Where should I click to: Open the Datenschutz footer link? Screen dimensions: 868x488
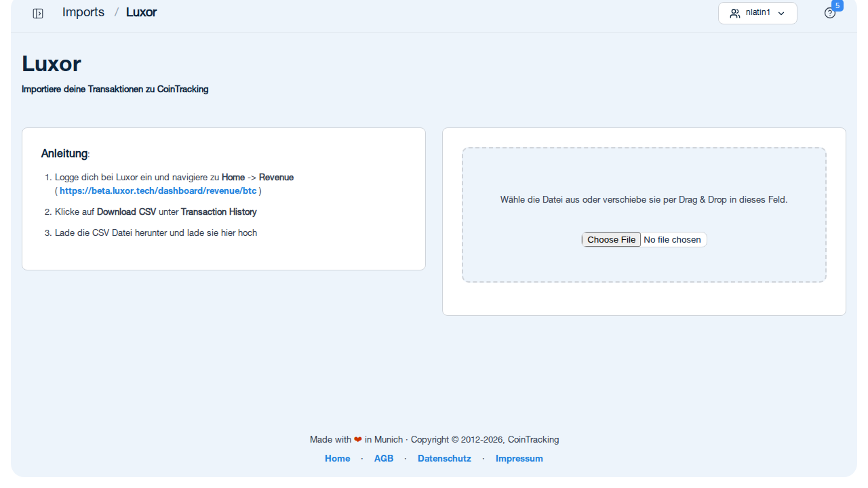444,459
